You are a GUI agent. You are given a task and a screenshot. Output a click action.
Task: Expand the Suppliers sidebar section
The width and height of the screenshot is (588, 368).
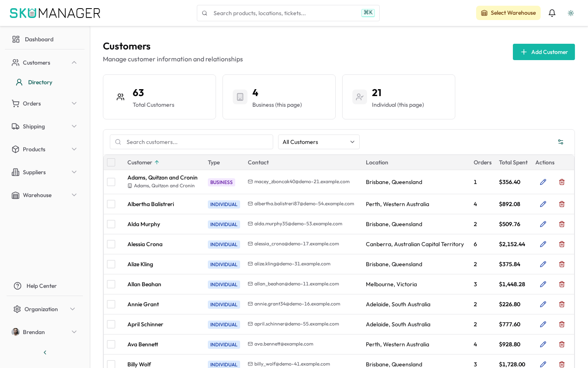(45, 172)
